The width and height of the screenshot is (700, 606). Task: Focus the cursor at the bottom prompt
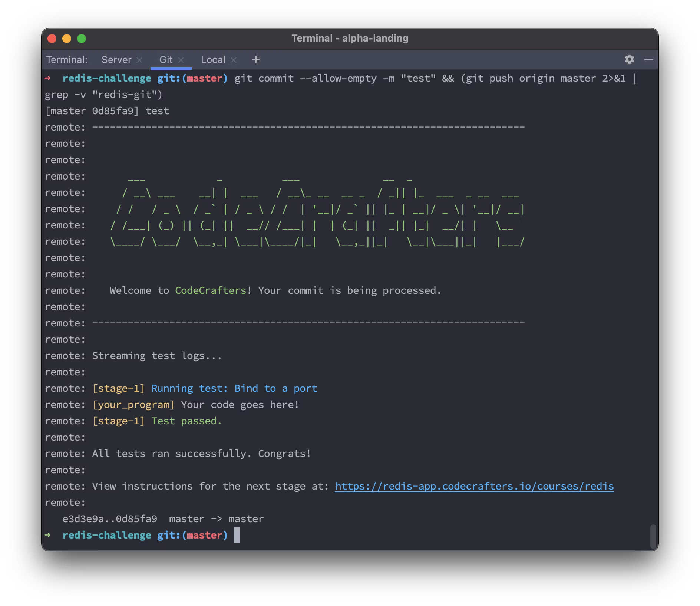pyautogui.click(x=237, y=535)
